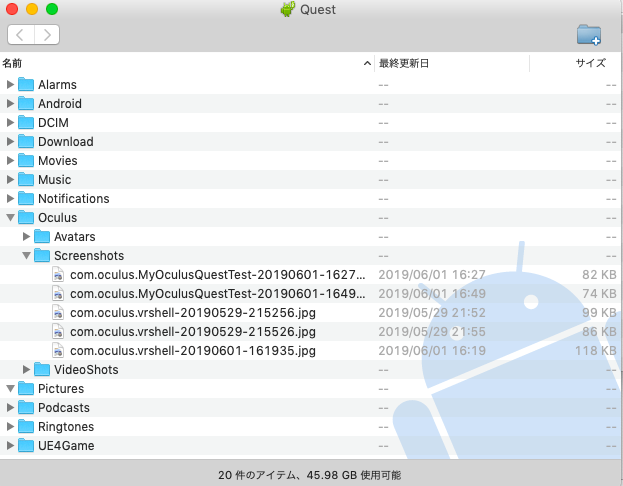Select the UE4Game folder name
The image size is (623, 486).
point(66,446)
